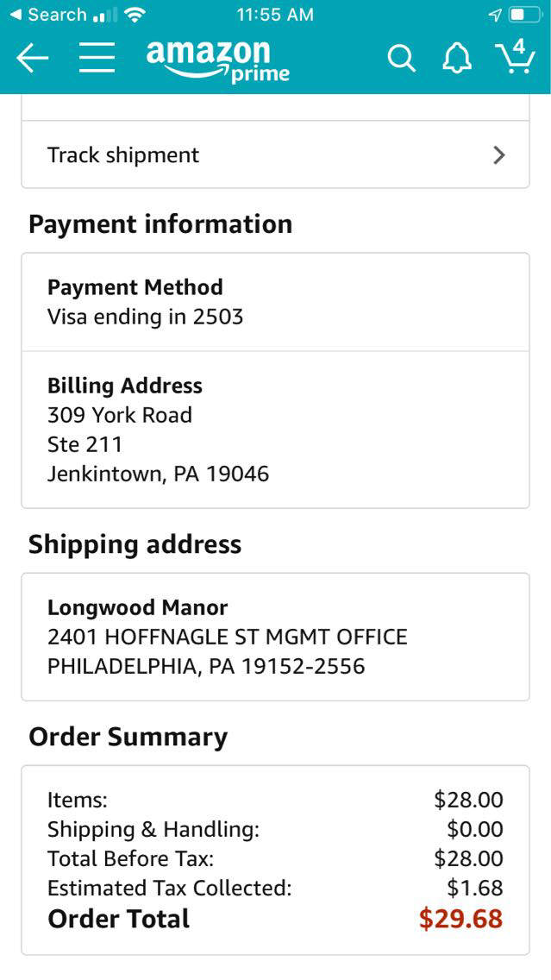Open the search magnifier icon
The height and width of the screenshot is (980, 551).
(x=401, y=58)
